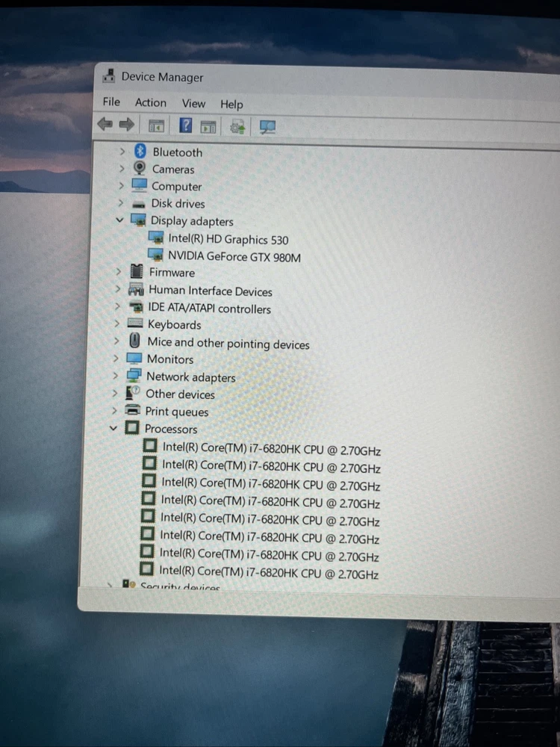
Task: Click Show/Hide Action Pane toolbar icon
Action: coord(208,126)
